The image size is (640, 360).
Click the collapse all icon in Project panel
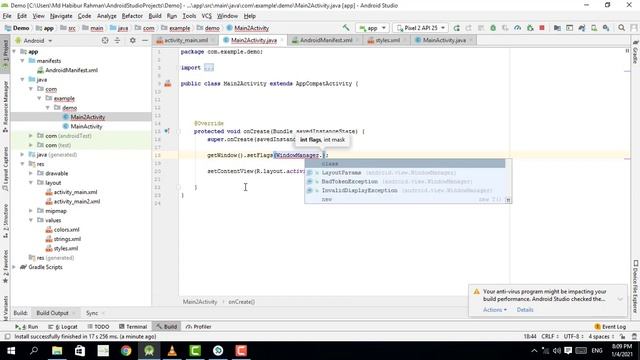[x=118, y=40]
